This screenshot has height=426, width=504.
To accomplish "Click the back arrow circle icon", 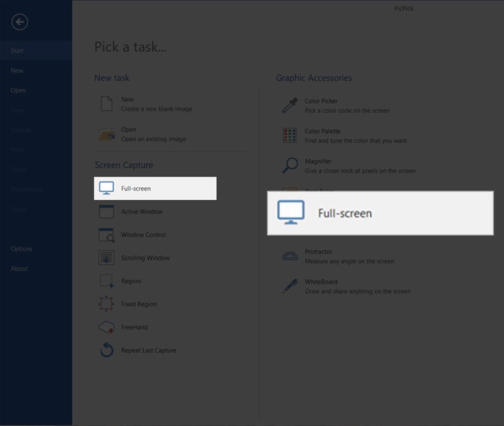I will tap(20, 22).
